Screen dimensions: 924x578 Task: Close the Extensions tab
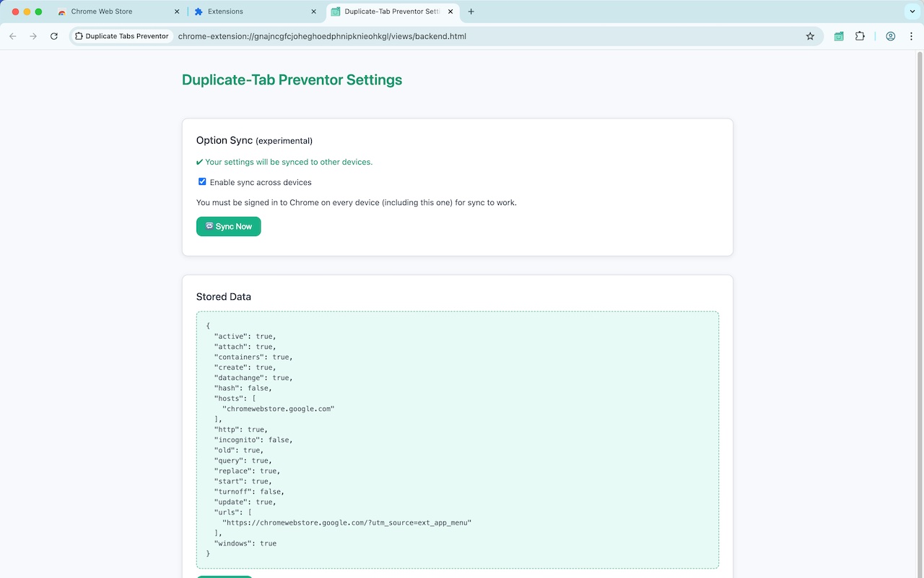[313, 12]
